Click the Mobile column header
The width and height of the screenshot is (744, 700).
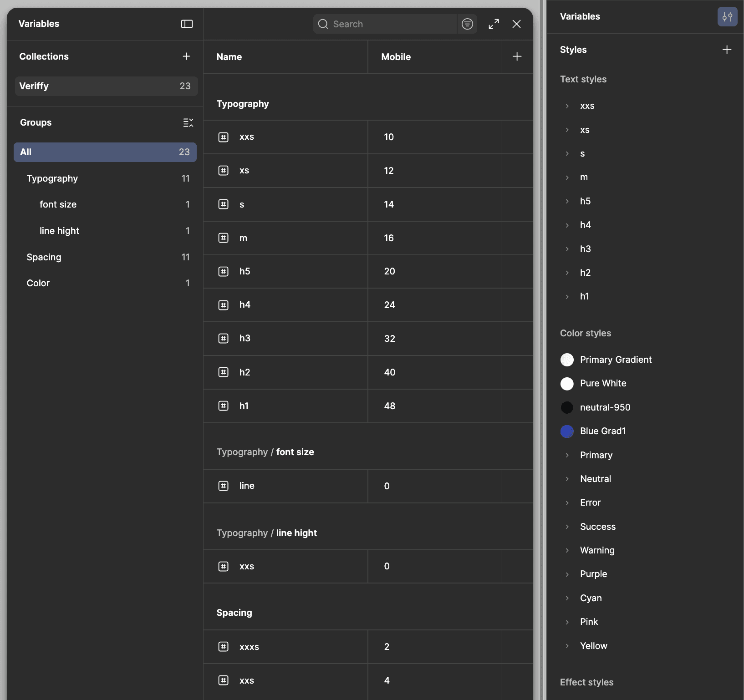434,57
